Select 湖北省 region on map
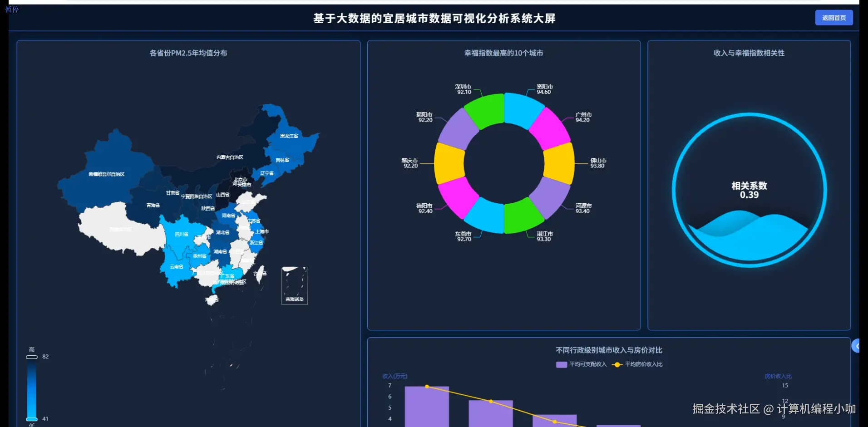 [222, 233]
